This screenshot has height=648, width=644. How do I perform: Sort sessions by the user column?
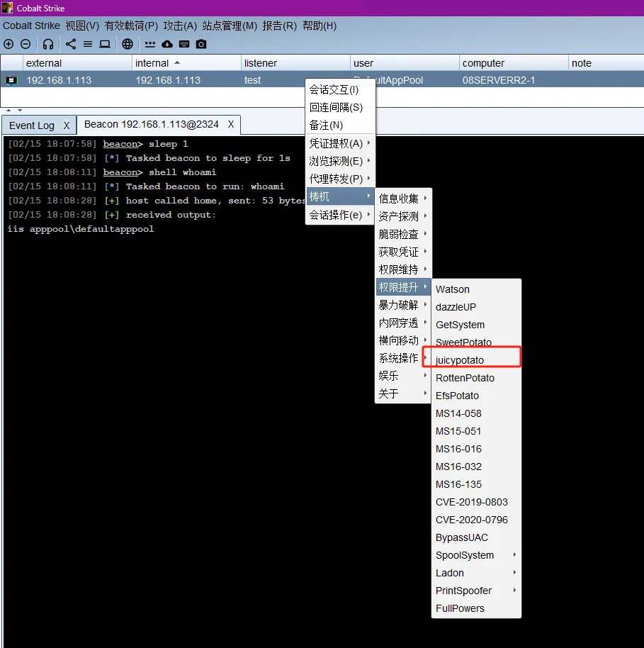[x=405, y=63]
